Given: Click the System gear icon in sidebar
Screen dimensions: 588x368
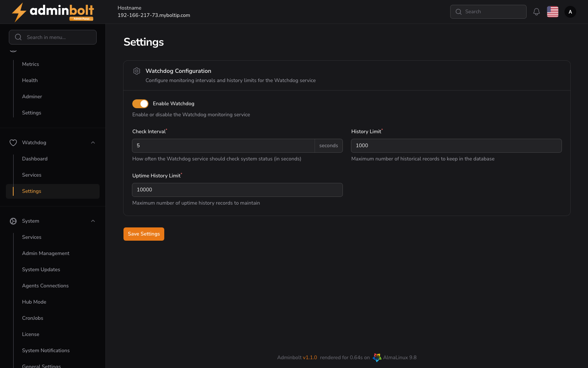Looking at the screenshot, I should click(x=13, y=221).
